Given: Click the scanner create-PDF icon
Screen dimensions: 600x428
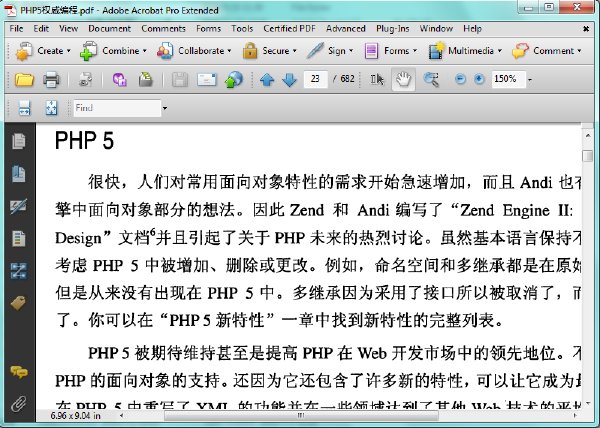Looking at the screenshot, I should (x=146, y=80).
